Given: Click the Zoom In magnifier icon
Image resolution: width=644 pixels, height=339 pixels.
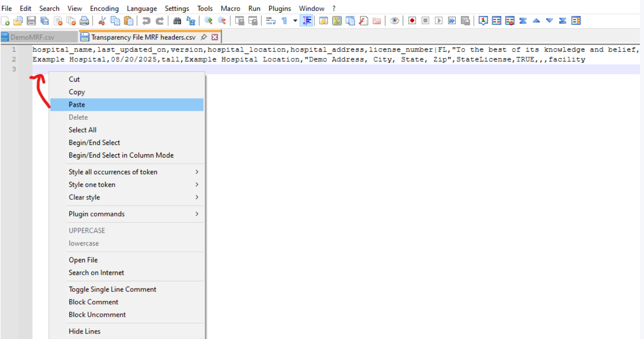Looking at the screenshot, I should [x=208, y=21].
